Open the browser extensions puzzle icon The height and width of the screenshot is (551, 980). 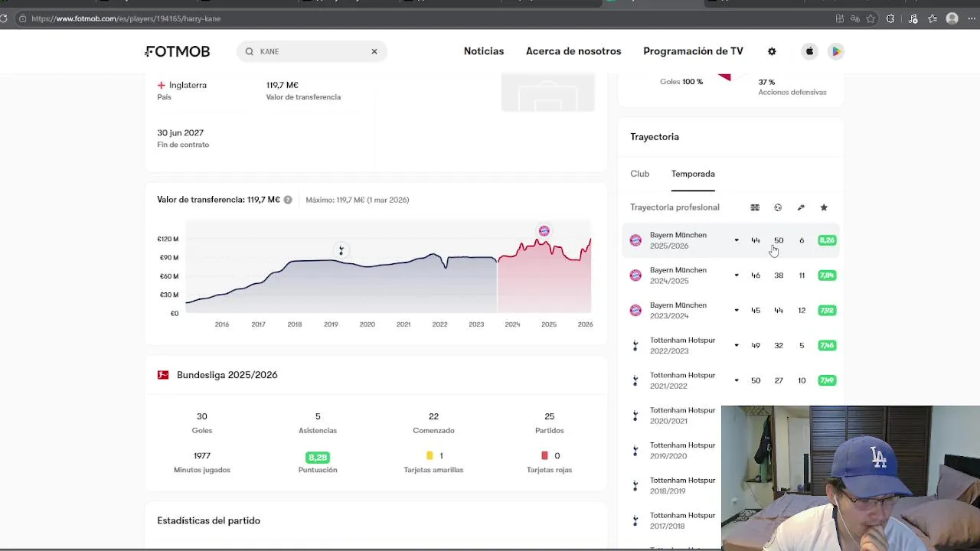[890, 18]
